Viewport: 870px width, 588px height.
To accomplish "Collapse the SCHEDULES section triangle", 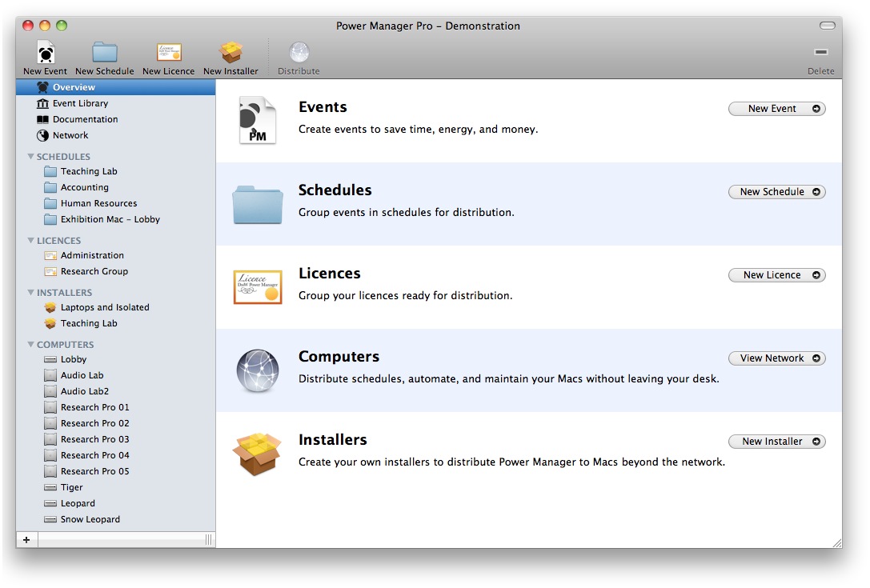I will point(30,157).
